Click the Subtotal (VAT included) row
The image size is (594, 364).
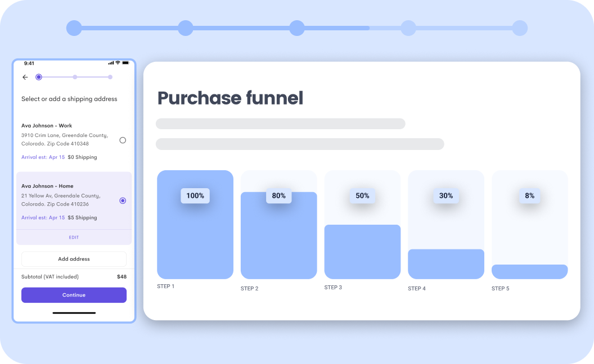pos(74,276)
